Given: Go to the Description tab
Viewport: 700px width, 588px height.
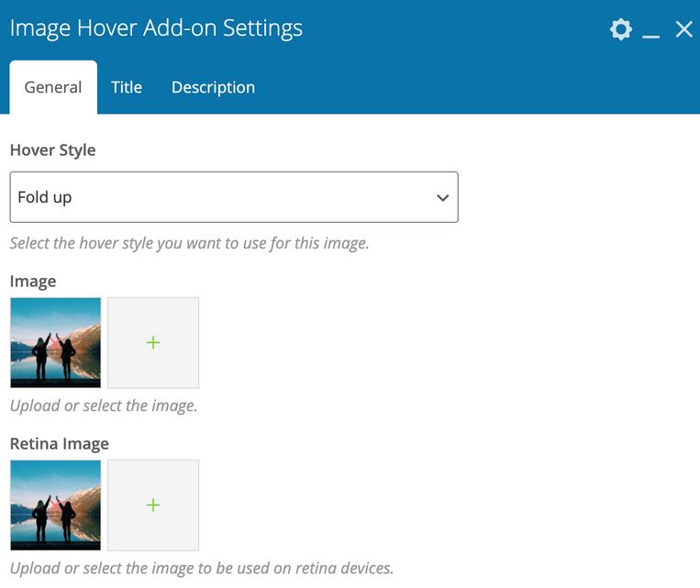Looking at the screenshot, I should tap(214, 87).
